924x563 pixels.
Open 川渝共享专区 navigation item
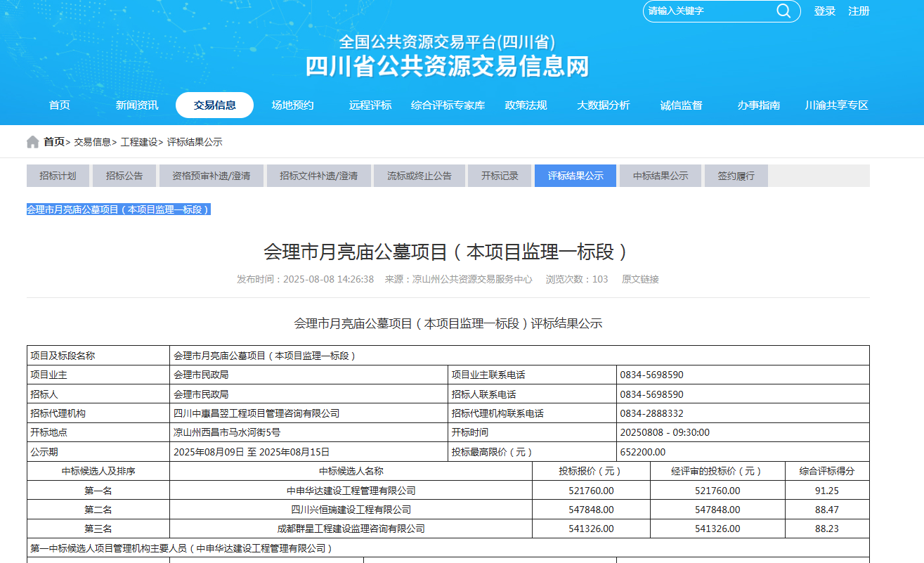(836, 105)
